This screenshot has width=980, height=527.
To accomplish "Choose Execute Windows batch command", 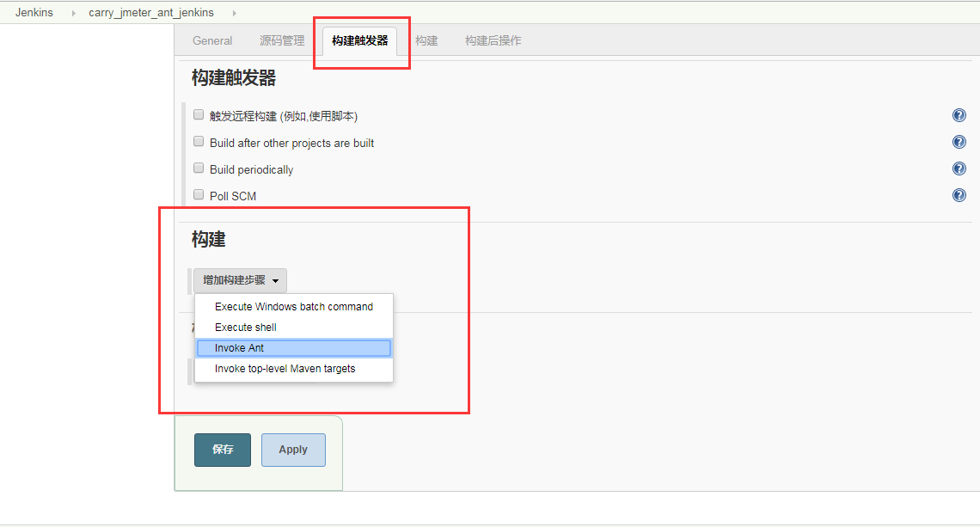I will click(x=294, y=306).
